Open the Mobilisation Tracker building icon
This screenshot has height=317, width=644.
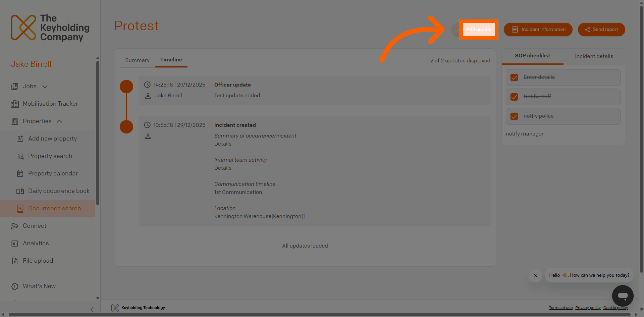[15, 104]
